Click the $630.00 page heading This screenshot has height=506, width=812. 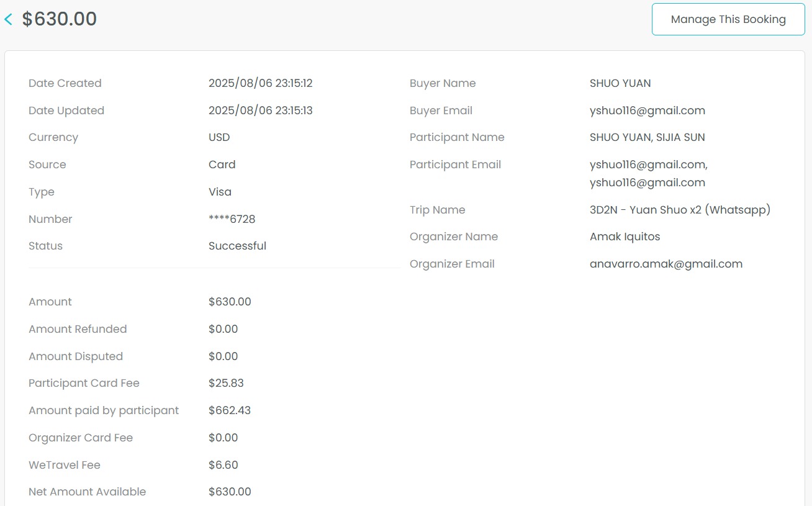60,19
